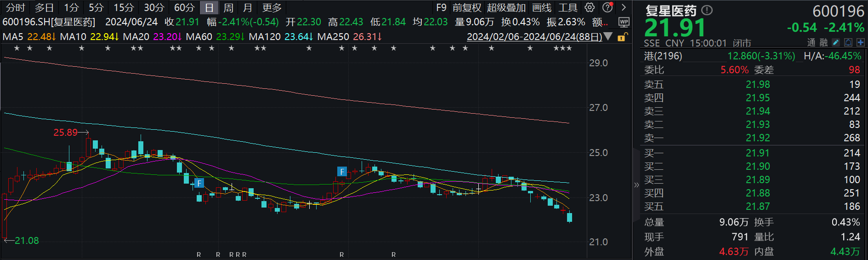
Task: Select the 月 monthly period
Action: pyautogui.click(x=248, y=7)
